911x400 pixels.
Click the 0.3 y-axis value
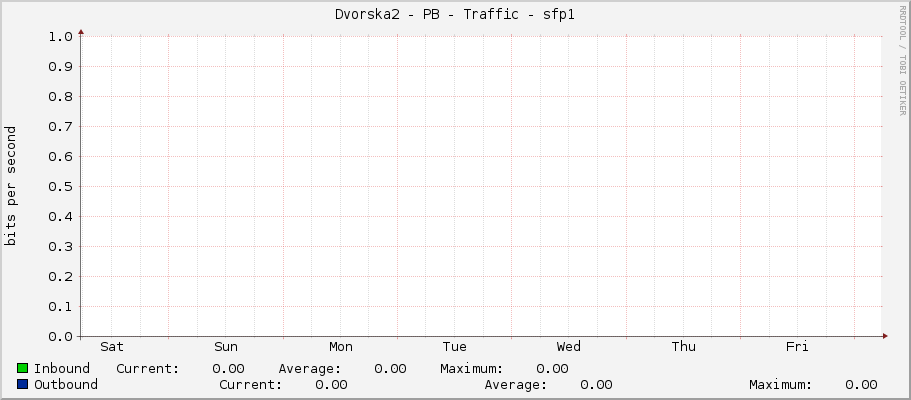click(60, 247)
